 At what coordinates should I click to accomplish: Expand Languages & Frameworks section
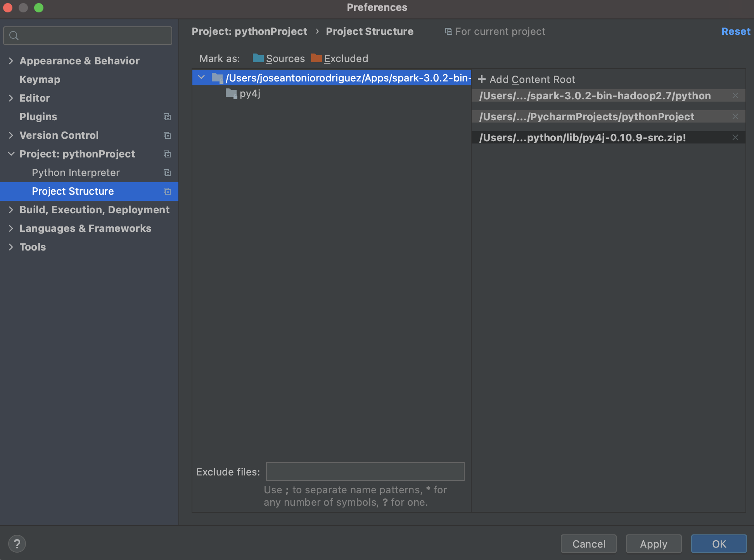click(x=11, y=228)
